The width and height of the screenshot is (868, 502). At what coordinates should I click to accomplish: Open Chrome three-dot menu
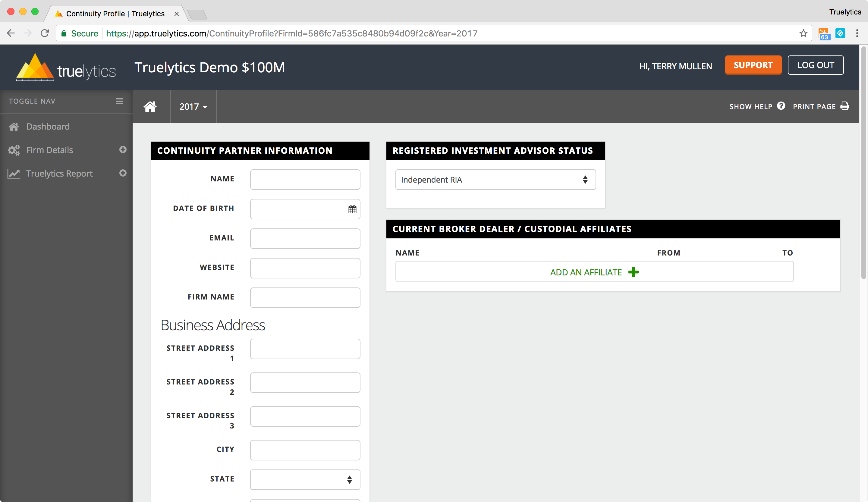coord(857,33)
